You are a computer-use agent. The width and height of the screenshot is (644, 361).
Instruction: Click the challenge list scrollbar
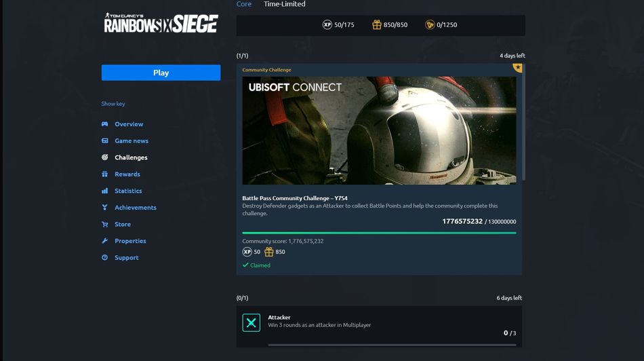tap(523, 123)
